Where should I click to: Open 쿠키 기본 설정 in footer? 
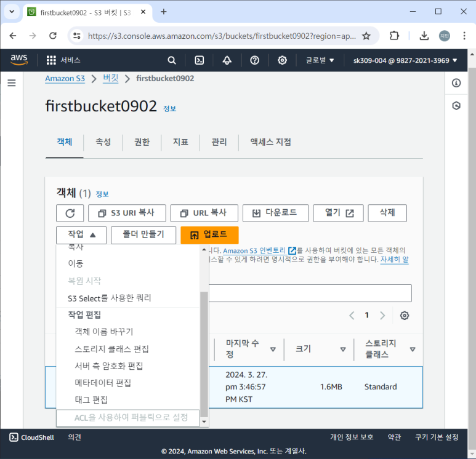tap(437, 437)
